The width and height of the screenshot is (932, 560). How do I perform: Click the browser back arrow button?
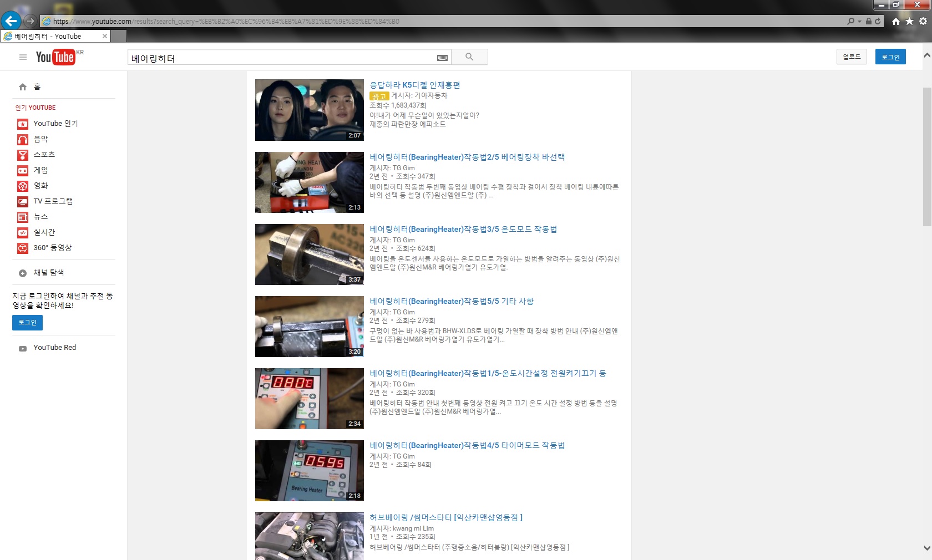coord(11,21)
